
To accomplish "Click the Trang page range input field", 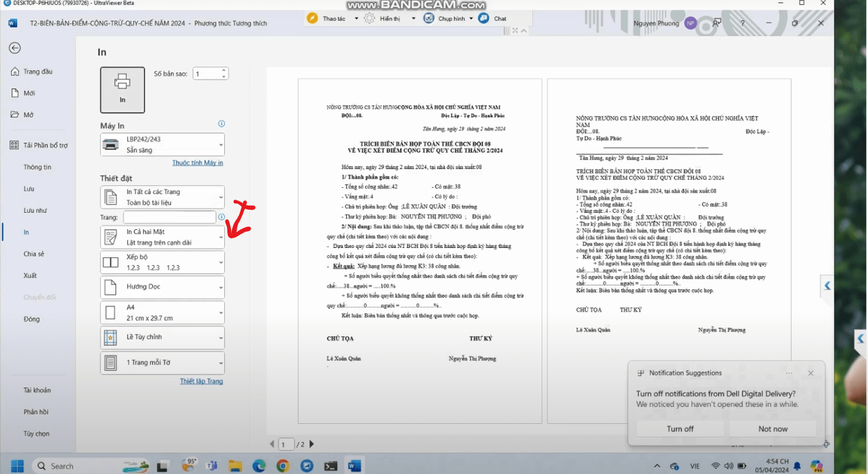I will (169, 217).
